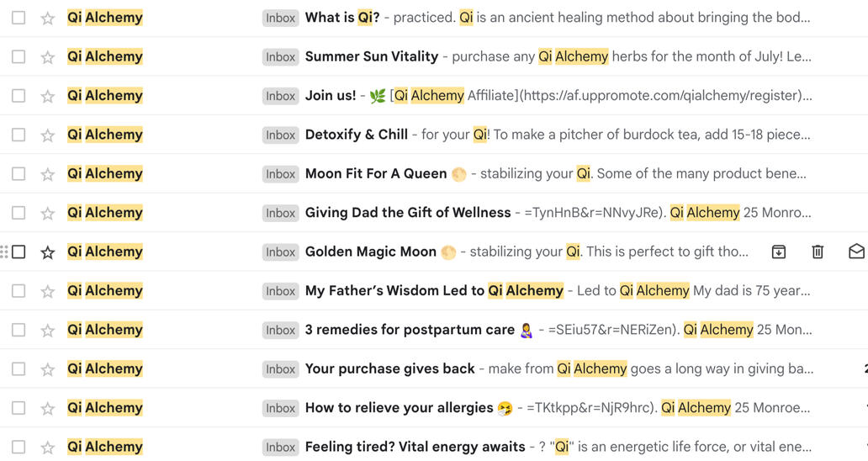Click Inbox label on Summer Sun Vitality email
868x461 pixels.
pos(280,57)
